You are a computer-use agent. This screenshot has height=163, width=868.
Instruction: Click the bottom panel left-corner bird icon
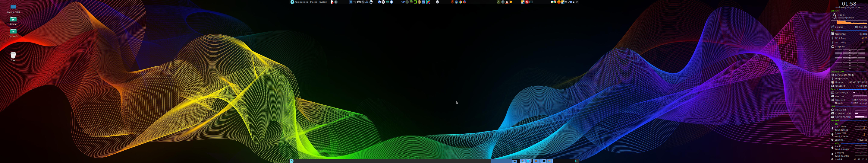291,161
